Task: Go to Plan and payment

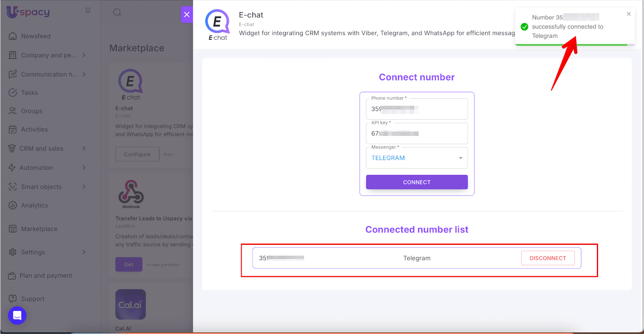Action: (x=45, y=276)
